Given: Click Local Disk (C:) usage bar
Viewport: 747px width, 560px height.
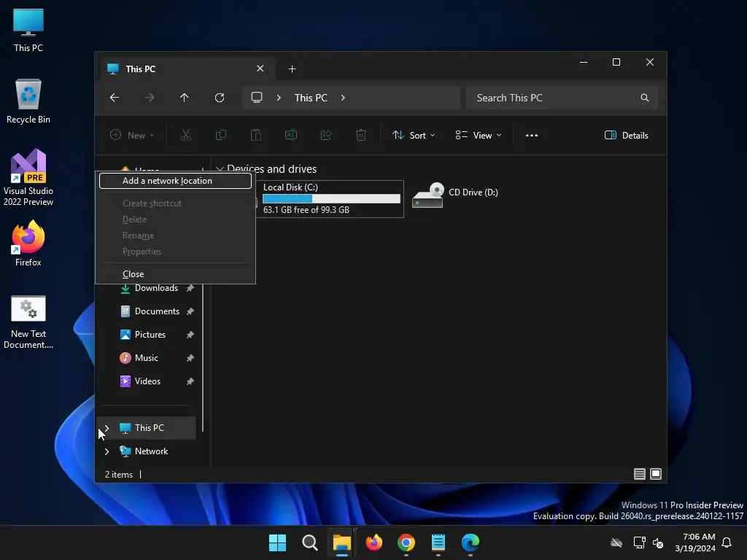Looking at the screenshot, I should pyautogui.click(x=332, y=198).
